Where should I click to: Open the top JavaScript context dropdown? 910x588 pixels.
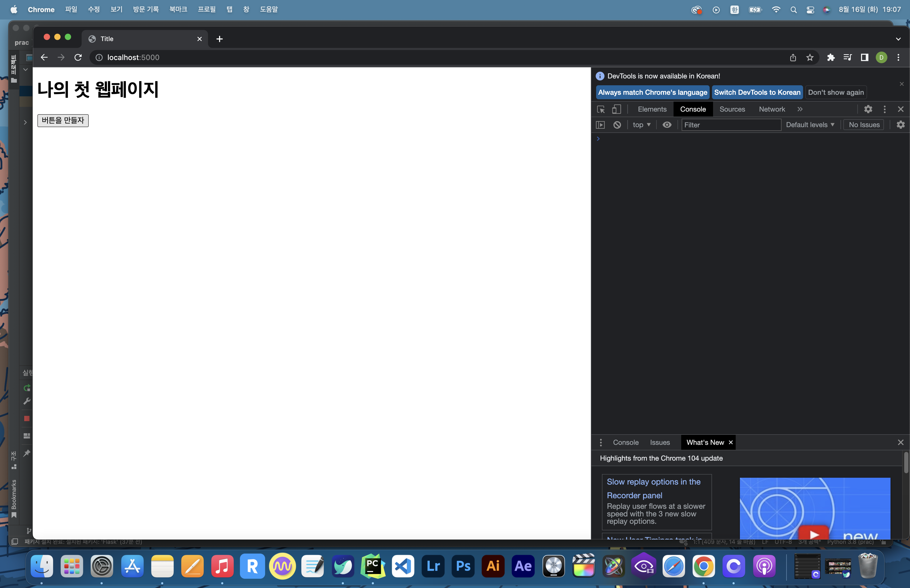tap(641, 125)
